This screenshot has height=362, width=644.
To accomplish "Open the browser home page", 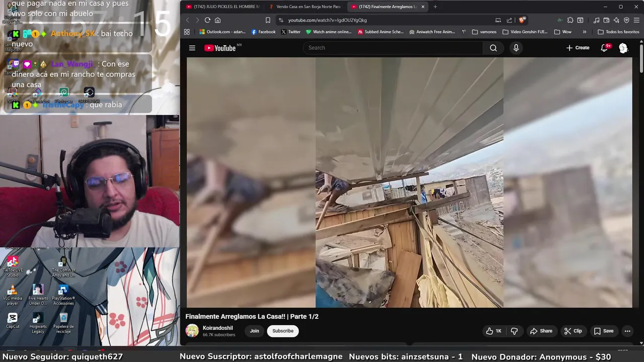I will [218, 20].
